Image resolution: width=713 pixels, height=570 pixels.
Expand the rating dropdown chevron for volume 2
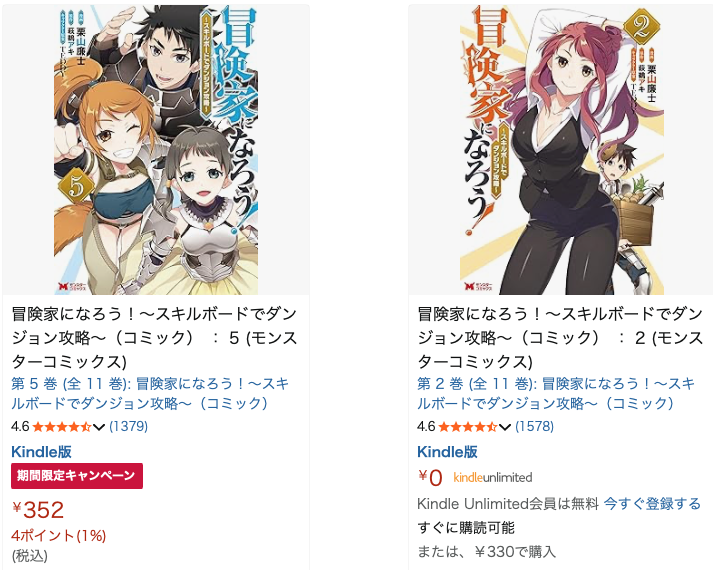pos(505,427)
